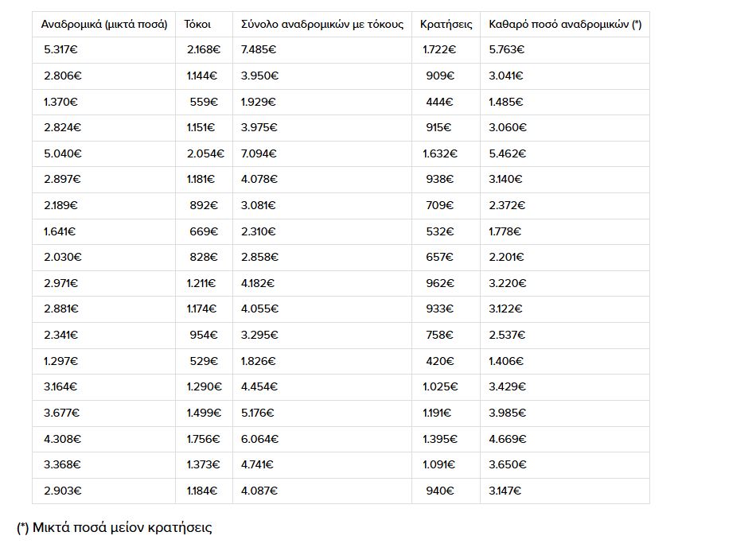Select the Τόκοι column header

click(x=197, y=25)
